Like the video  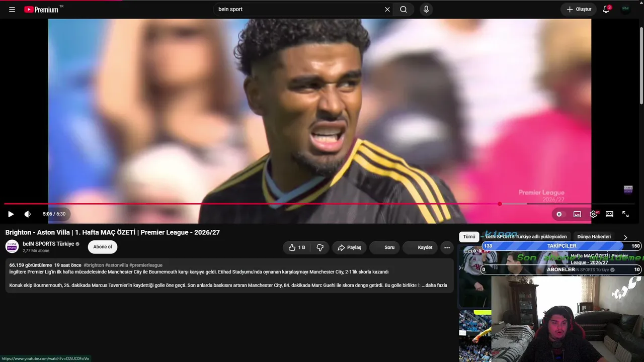pos(297,247)
